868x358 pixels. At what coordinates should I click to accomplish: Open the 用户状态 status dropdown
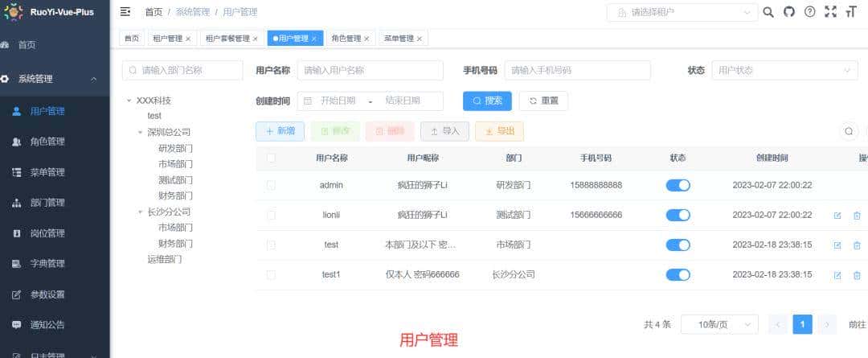pyautogui.click(x=784, y=70)
